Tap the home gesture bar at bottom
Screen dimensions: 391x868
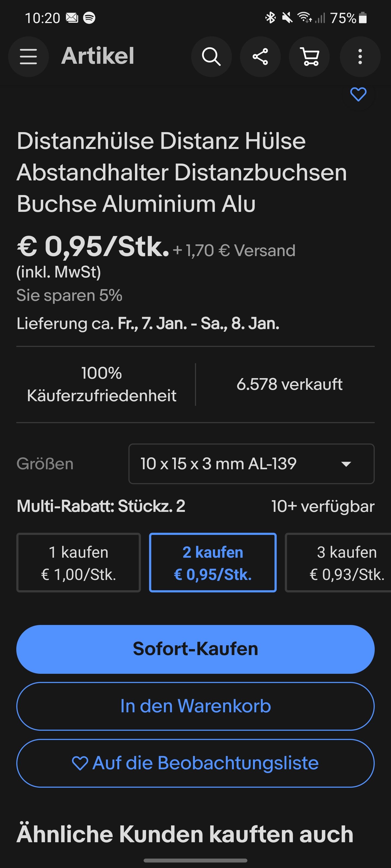pos(195,860)
